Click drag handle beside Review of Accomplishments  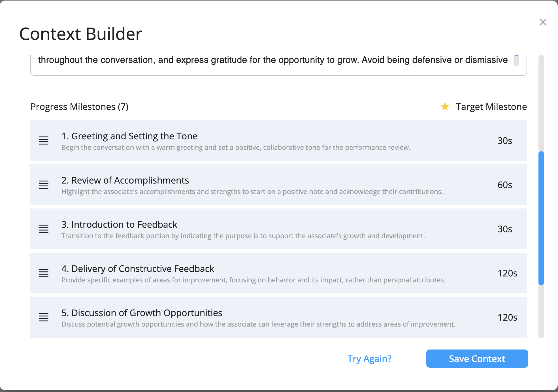click(44, 185)
